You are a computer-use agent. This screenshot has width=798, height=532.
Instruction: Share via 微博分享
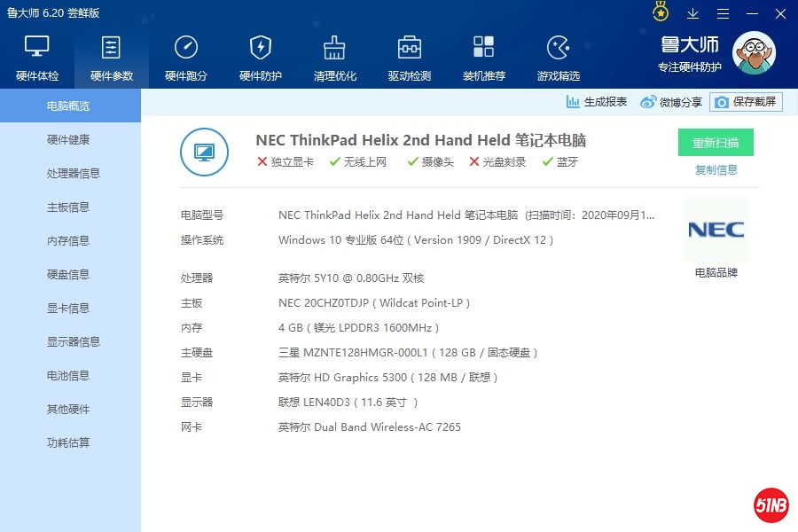pos(671,102)
